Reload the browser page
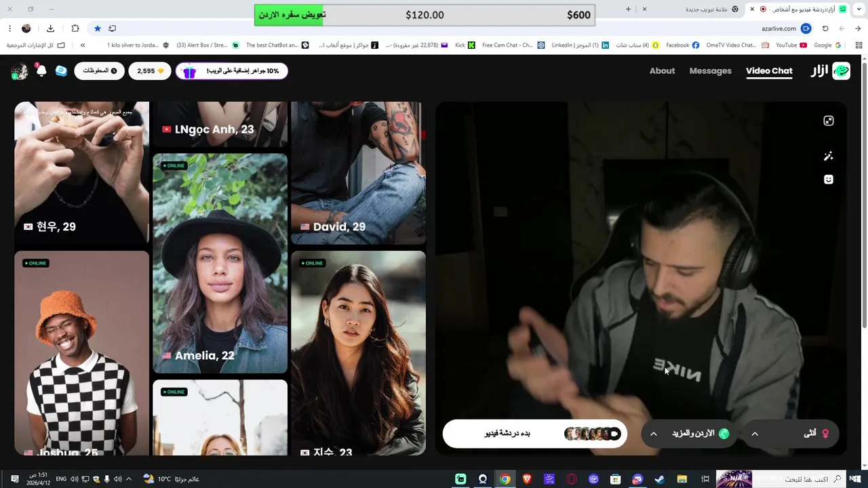 pyautogui.click(x=825, y=28)
